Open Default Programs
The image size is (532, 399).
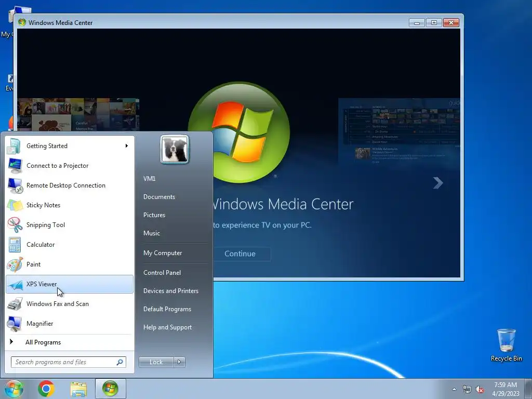click(167, 309)
